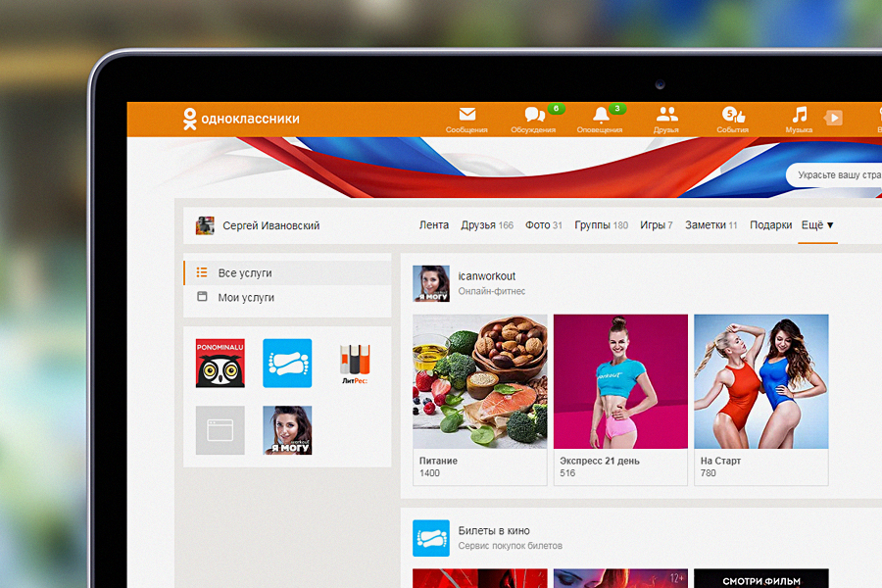The width and height of the screenshot is (882, 588).
Task: Click the green 3 badge on Оповещения
Action: point(617,109)
